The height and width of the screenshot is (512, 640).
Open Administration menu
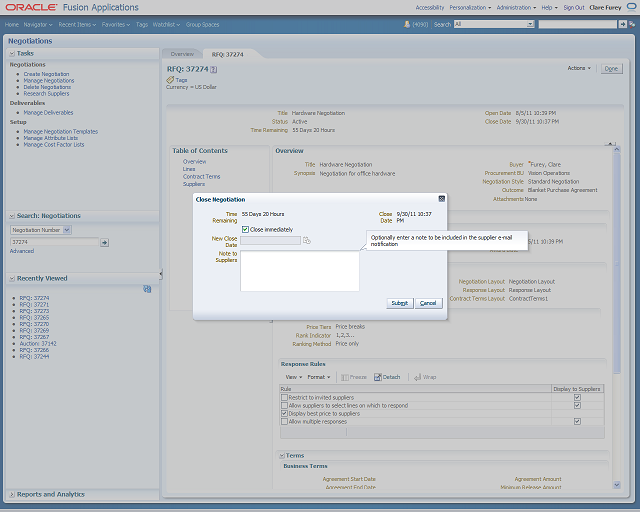[516, 7]
